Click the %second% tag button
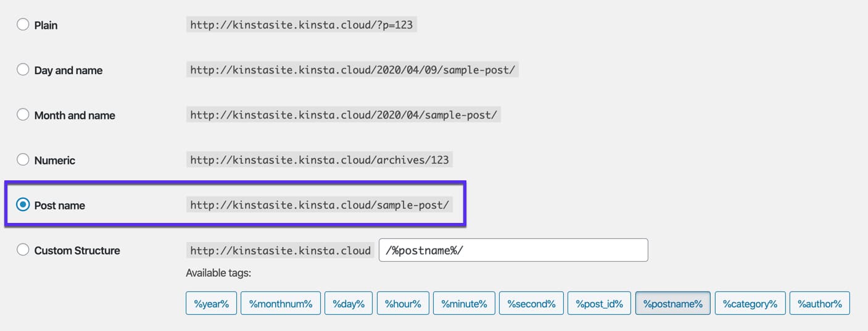This screenshot has height=331, width=868. click(531, 303)
